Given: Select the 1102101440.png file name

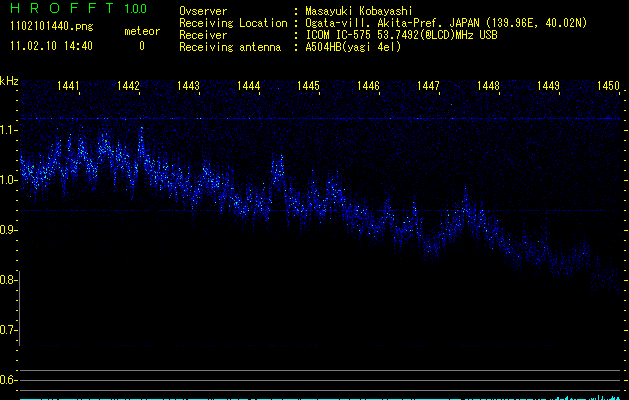Looking at the screenshot, I should (51, 26).
